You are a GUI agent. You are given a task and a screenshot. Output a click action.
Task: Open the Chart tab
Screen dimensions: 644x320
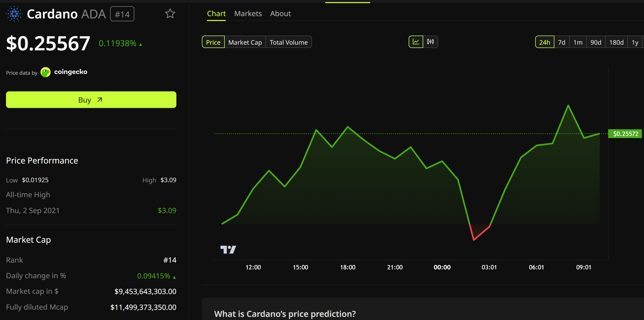tap(216, 13)
